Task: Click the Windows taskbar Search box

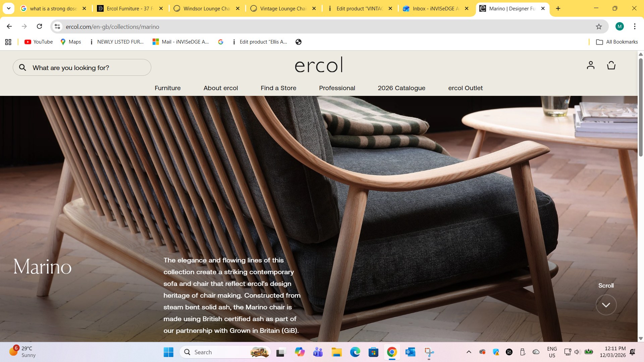Action: (225, 352)
